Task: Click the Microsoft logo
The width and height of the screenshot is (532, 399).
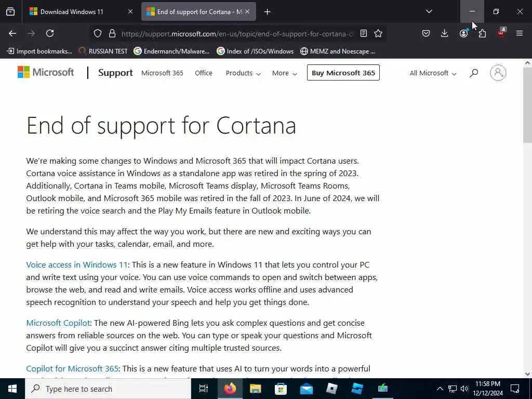Action: 46,72
